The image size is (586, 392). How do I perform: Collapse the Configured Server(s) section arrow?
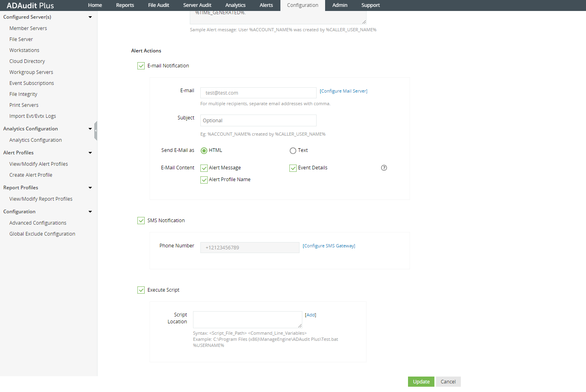click(x=90, y=17)
